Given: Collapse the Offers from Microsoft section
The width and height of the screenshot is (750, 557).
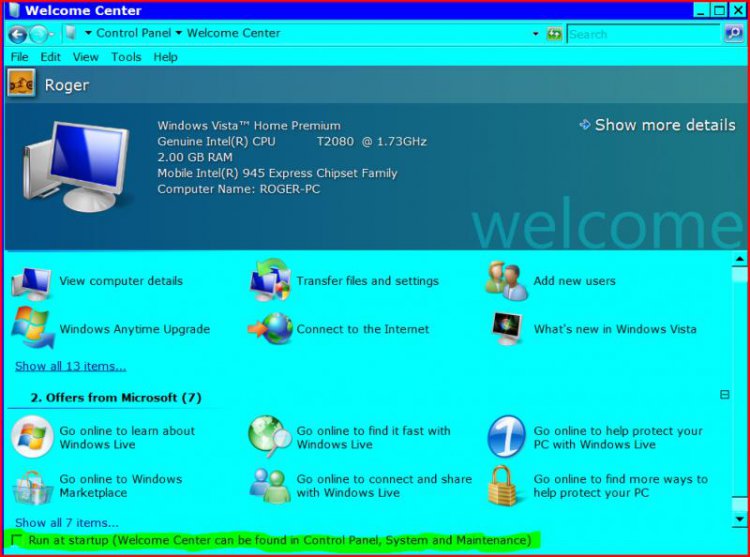Looking at the screenshot, I should pyautogui.click(x=725, y=395).
